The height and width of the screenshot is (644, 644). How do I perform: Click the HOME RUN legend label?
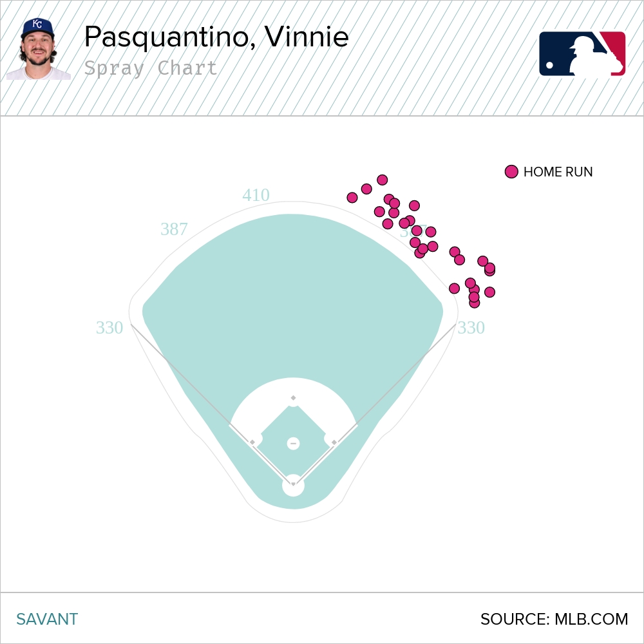(x=558, y=172)
